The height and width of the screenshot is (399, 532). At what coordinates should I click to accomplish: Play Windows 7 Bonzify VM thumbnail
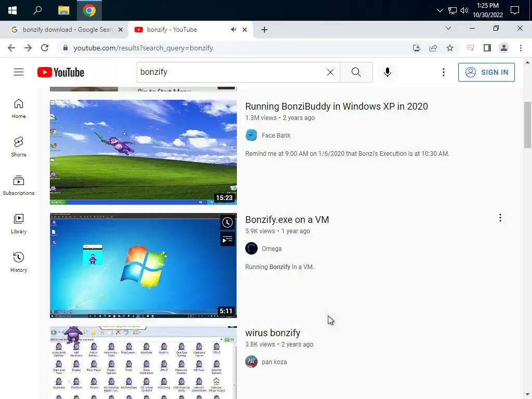143,265
